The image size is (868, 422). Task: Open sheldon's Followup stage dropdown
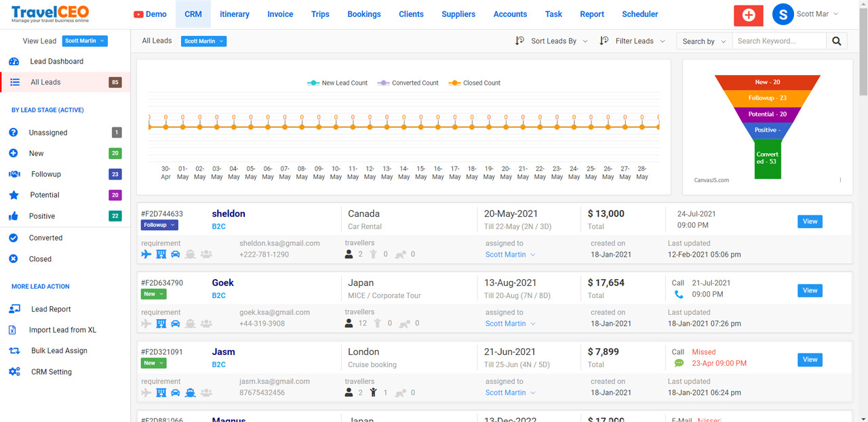(159, 225)
